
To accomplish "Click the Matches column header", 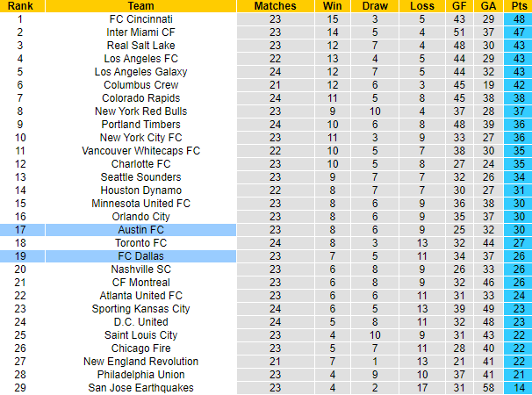I will [x=275, y=6].
